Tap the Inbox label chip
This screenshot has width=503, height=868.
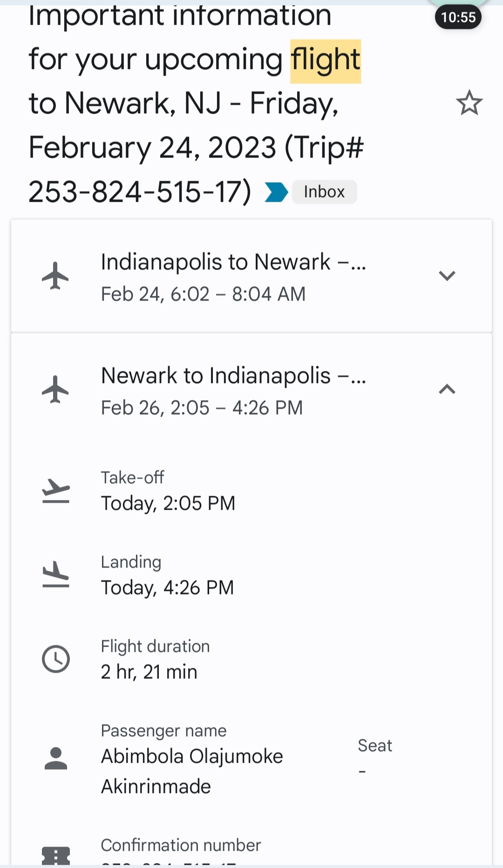click(x=324, y=192)
